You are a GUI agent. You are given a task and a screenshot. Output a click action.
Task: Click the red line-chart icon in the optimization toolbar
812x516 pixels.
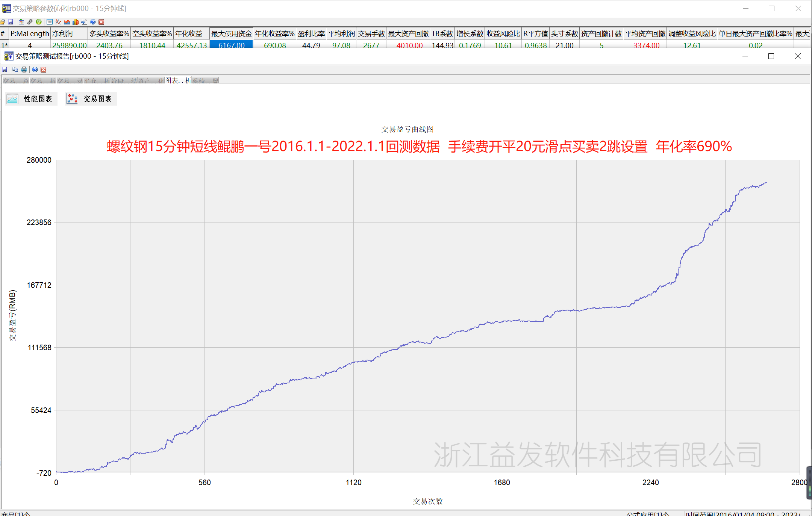coord(58,22)
